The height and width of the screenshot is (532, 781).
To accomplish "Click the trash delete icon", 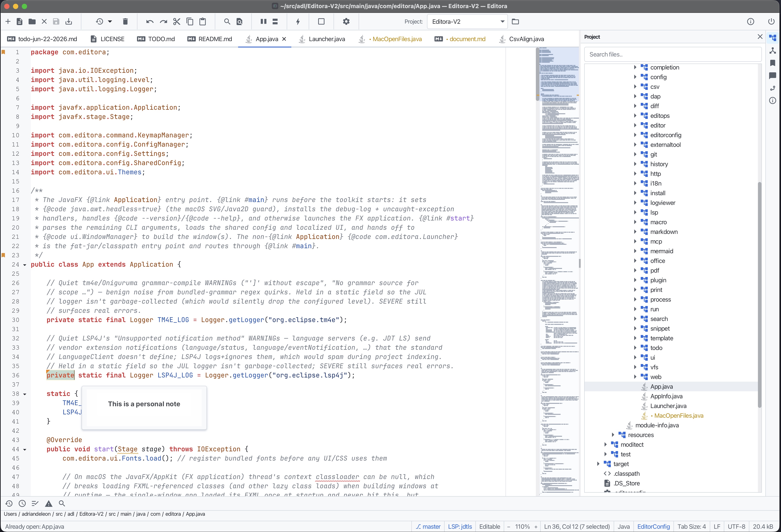I will coord(125,22).
